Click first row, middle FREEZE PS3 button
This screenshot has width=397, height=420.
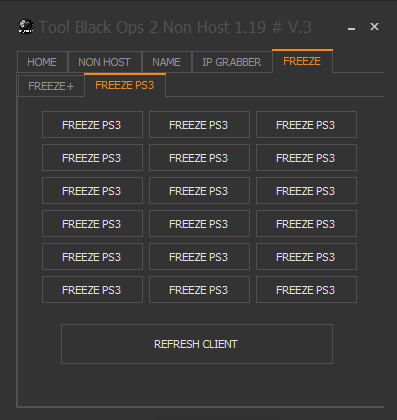tap(199, 125)
